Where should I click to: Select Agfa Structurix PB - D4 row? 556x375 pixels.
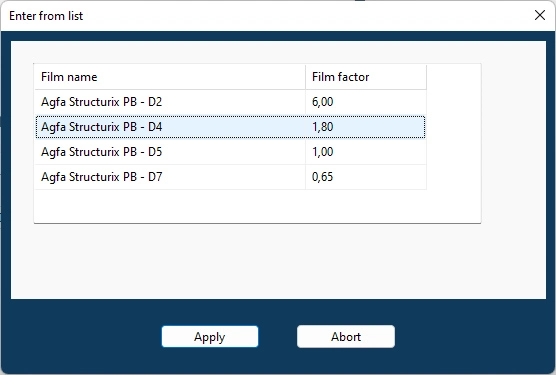pyautogui.click(x=230, y=127)
